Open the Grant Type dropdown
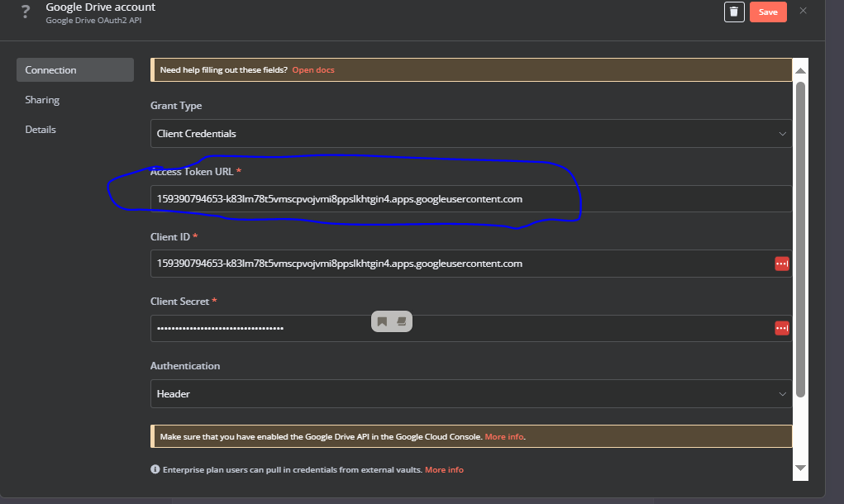Viewport: 844px width, 504px height. click(x=471, y=133)
